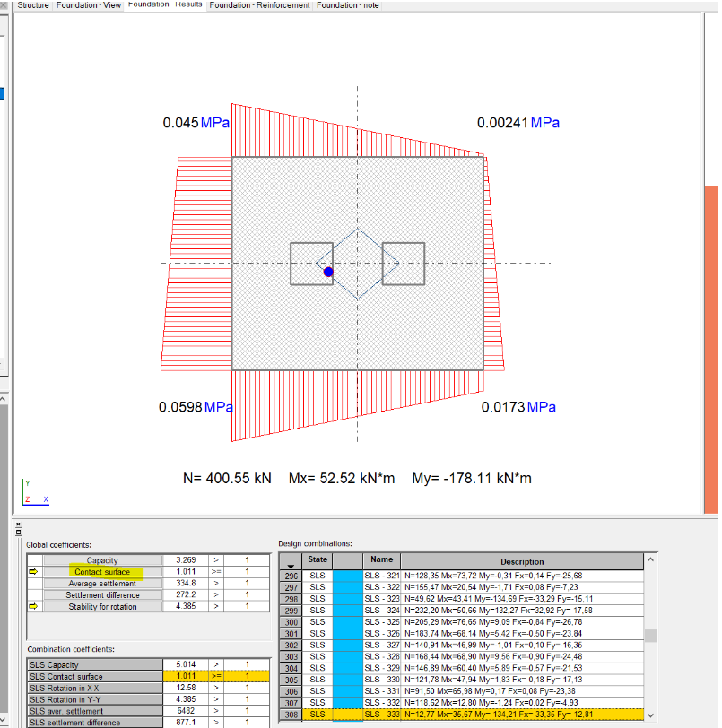Select the blue node at the foundation center
The width and height of the screenshot is (722, 728).
[x=328, y=270]
